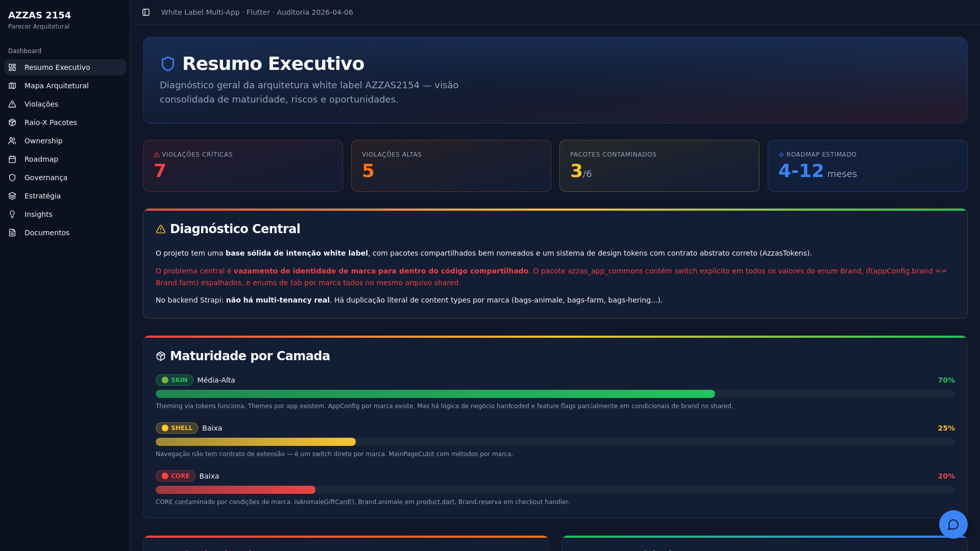The image size is (980, 551).
Task: Click the Violações warning triangle icon
Action: [12, 104]
